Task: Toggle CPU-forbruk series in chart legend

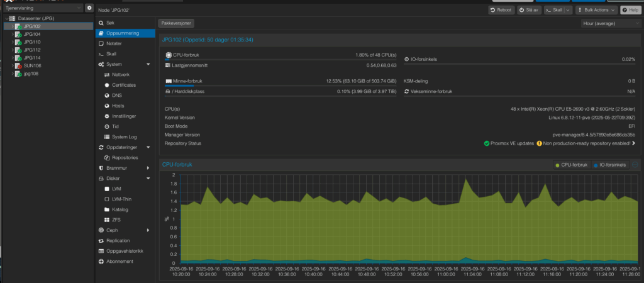Action: [571, 165]
